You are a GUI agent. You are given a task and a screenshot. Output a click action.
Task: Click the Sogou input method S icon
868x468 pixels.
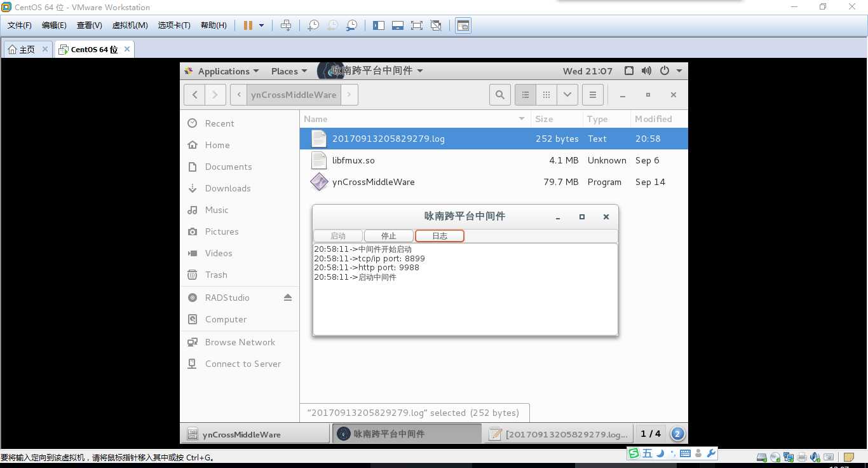pyautogui.click(x=634, y=453)
